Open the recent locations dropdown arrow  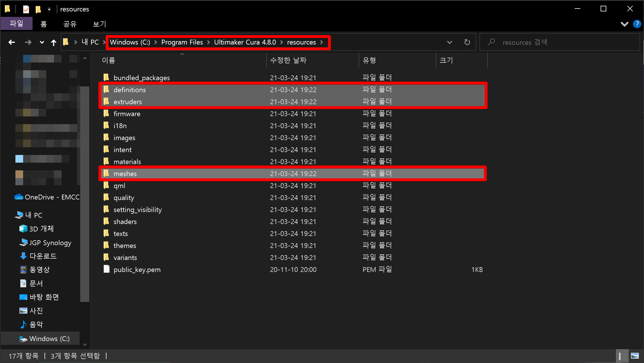[x=42, y=43]
